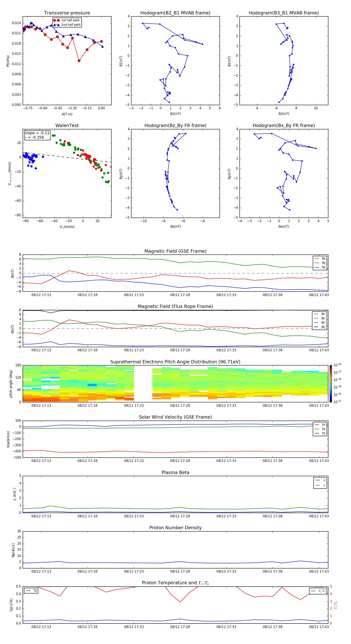Click the "B3(nT)" x-axis label
This screenshot has width=351, height=644.
[284, 114]
